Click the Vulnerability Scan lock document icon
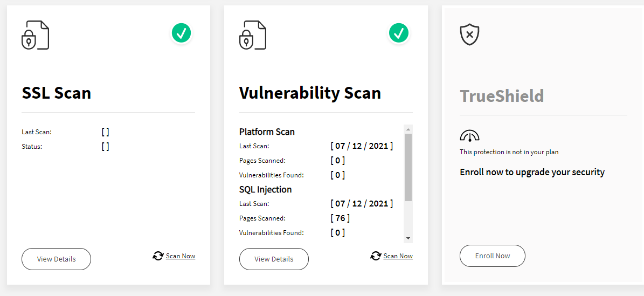 point(253,36)
